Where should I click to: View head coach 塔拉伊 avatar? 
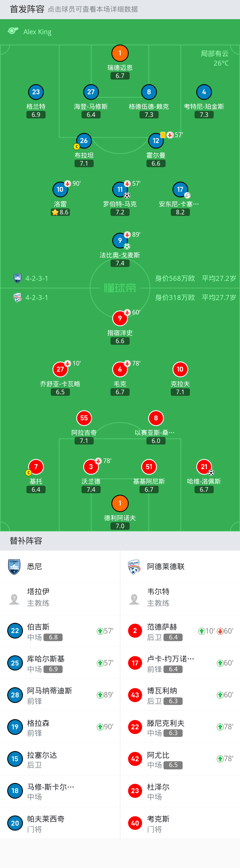click(14, 599)
